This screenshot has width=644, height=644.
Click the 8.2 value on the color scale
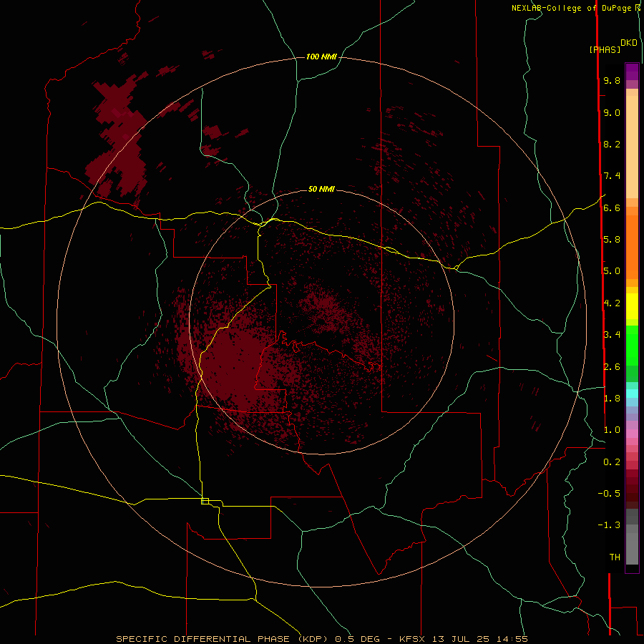pyautogui.click(x=612, y=144)
